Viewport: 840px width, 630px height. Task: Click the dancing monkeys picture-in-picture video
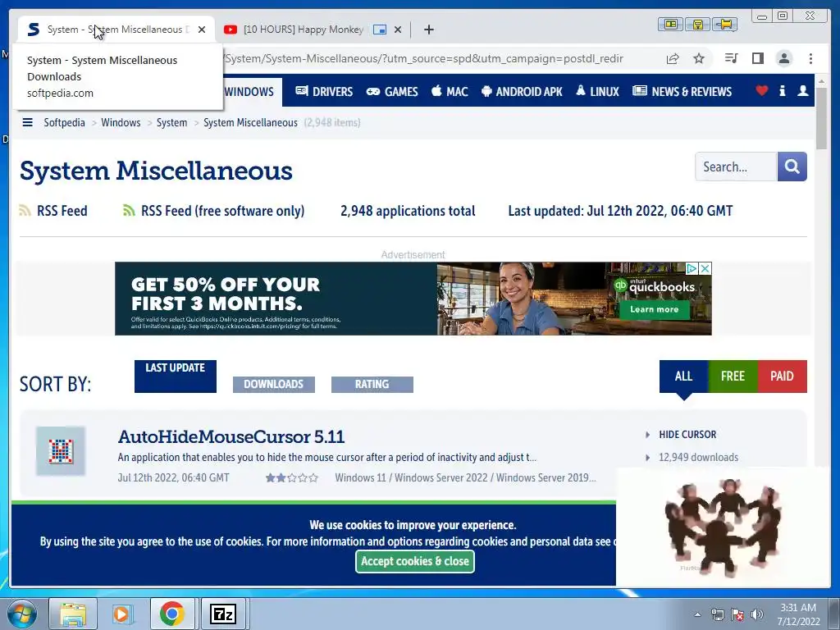(723, 527)
